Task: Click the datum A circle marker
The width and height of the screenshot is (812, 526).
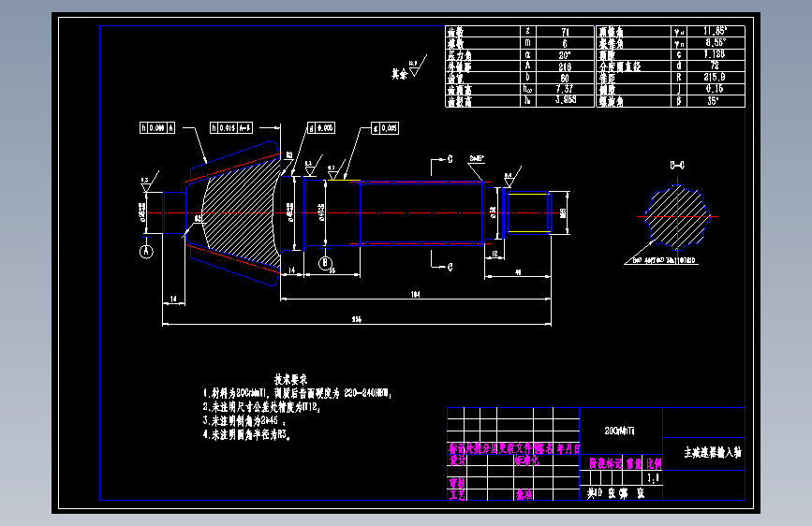Action: [146, 252]
